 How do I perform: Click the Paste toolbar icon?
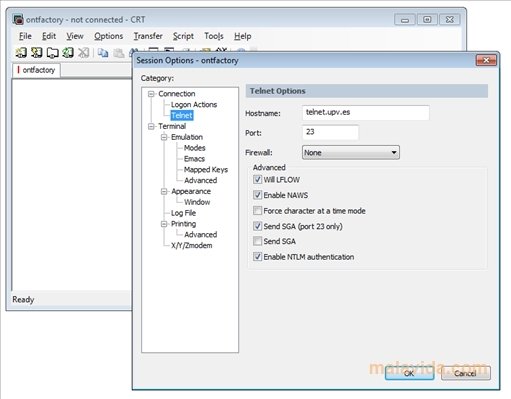pos(119,52)
